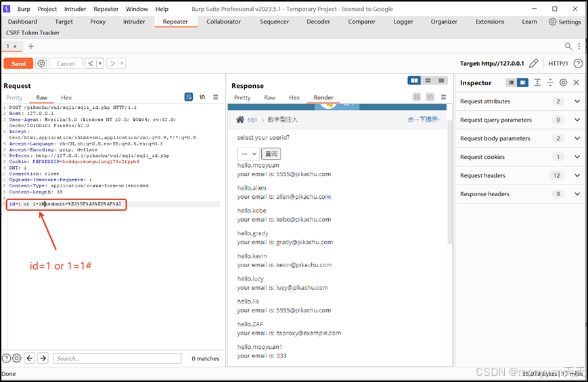Open Inspector settings gear
This screenshot has height=382, width=588.
pos(563,82)
